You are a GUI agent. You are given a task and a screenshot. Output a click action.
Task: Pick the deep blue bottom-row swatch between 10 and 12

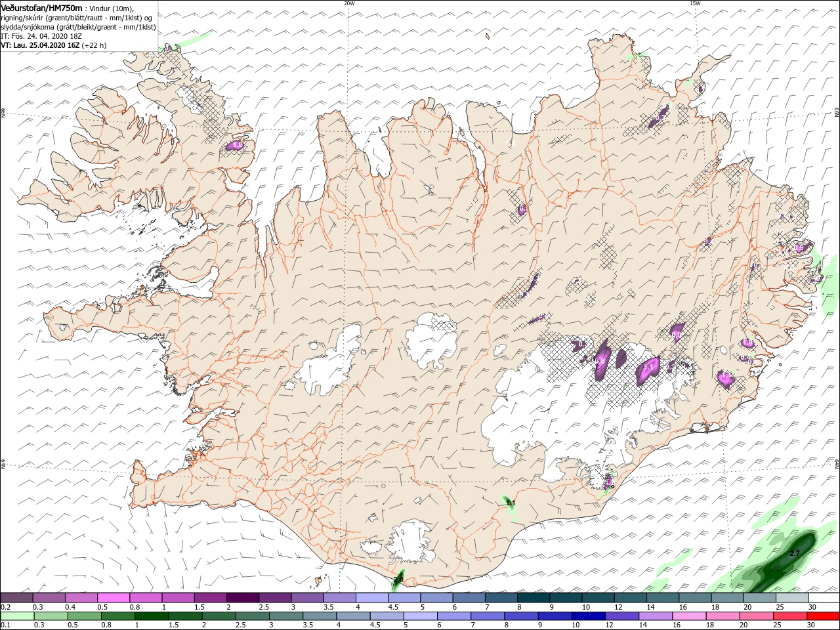click(x=589, y=616)
